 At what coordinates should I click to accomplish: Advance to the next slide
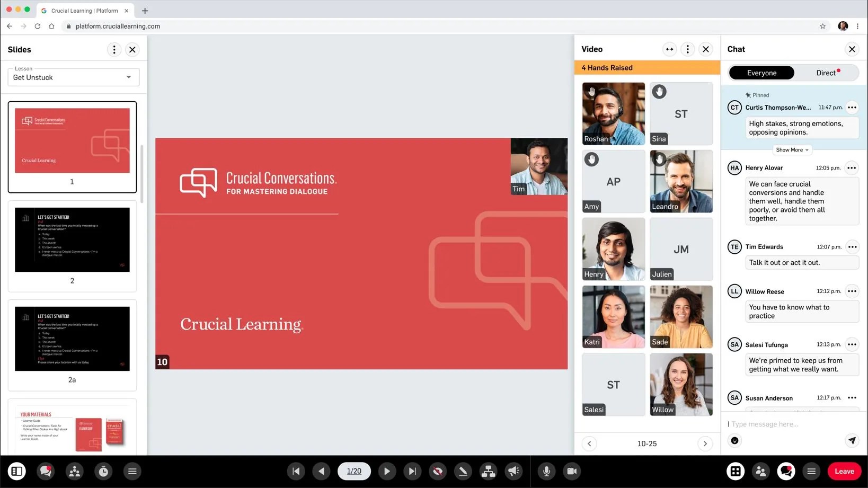tap(387, 471)
